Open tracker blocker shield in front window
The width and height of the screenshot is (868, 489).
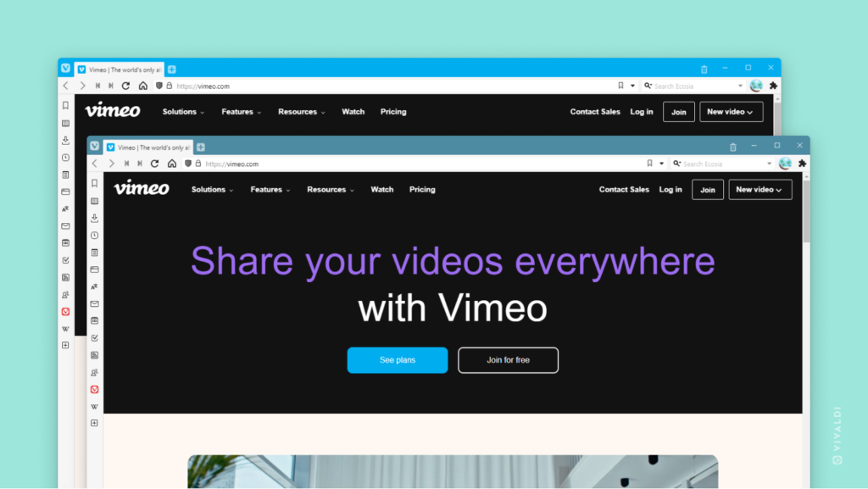[x=188, y=164]
